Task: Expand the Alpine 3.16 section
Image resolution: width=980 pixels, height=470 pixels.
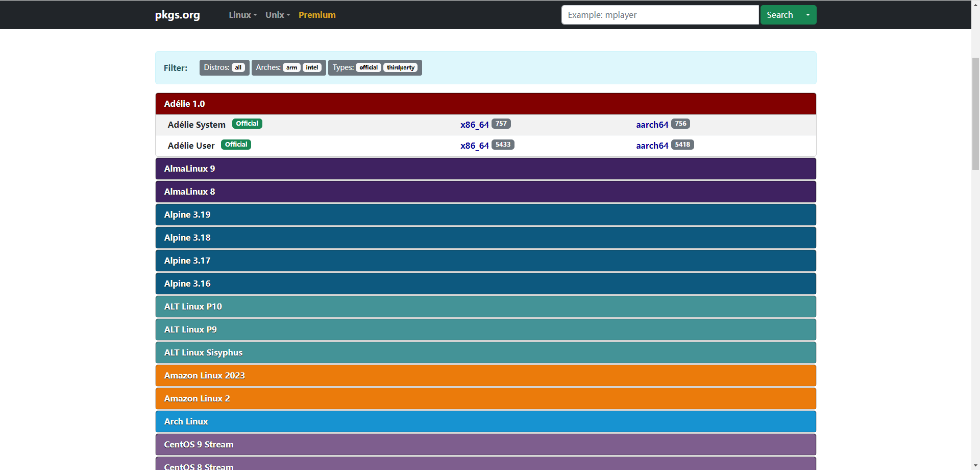Action: [x=485, y=284]
